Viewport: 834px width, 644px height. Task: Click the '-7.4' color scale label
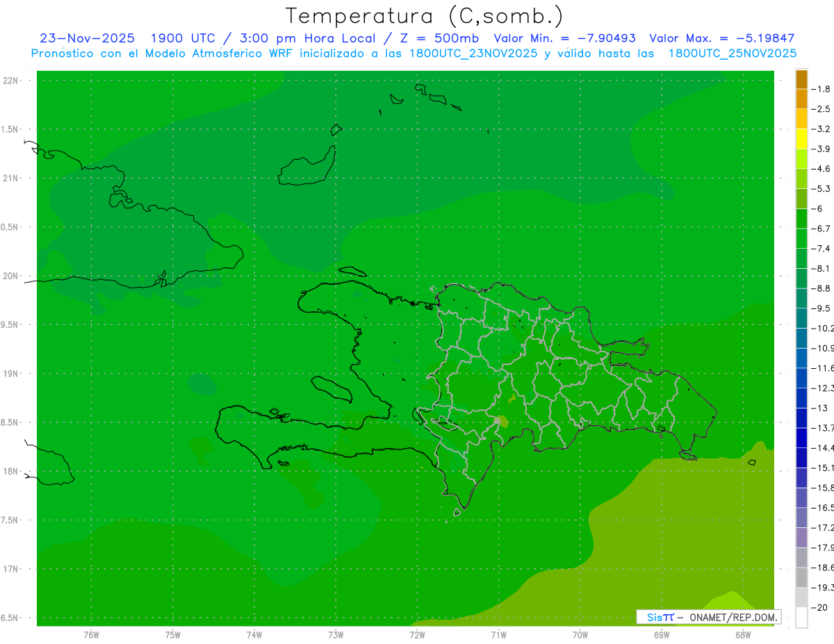coord(821,249)
